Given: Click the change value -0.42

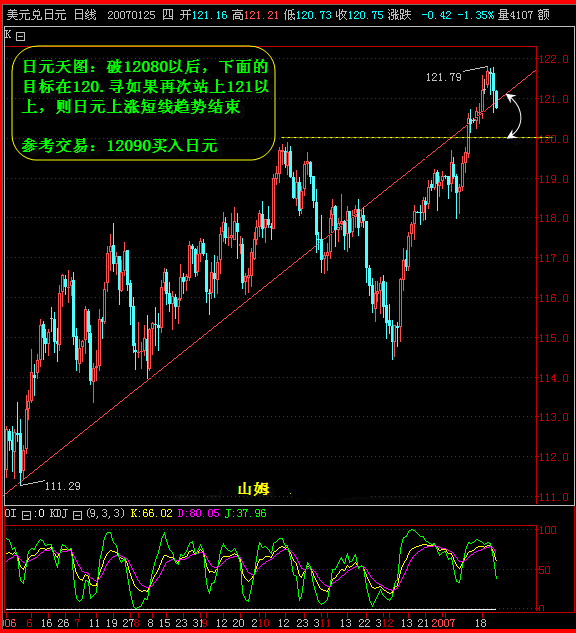Looking at the screenshot, I should point(436,15).
